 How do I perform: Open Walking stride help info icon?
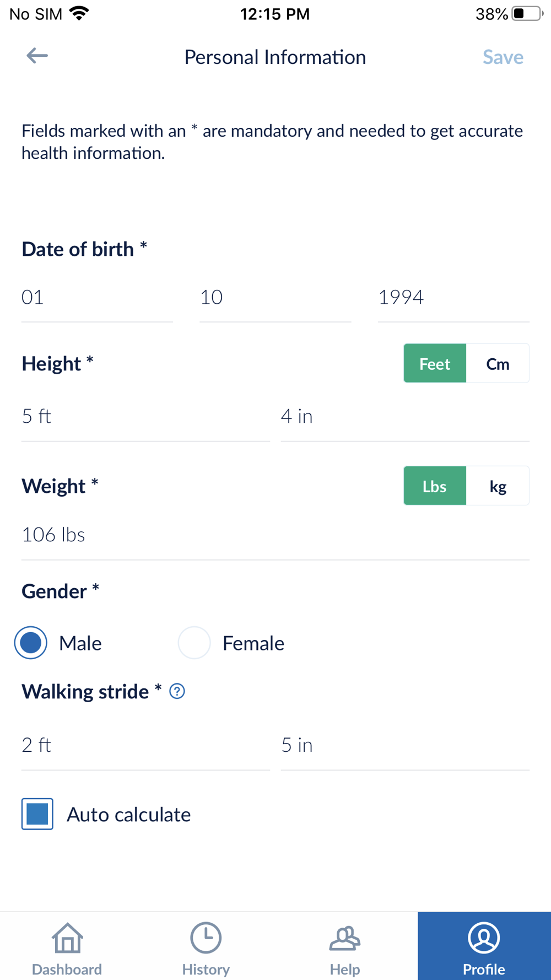tap(177, 691)
